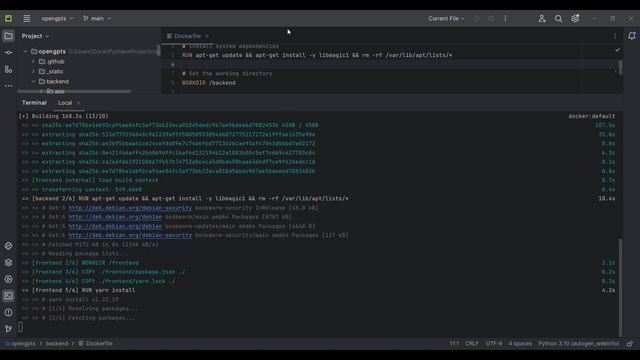Open the main branch dropdown
Viewport: 640px width, 360px height.
tap(97, 18)
